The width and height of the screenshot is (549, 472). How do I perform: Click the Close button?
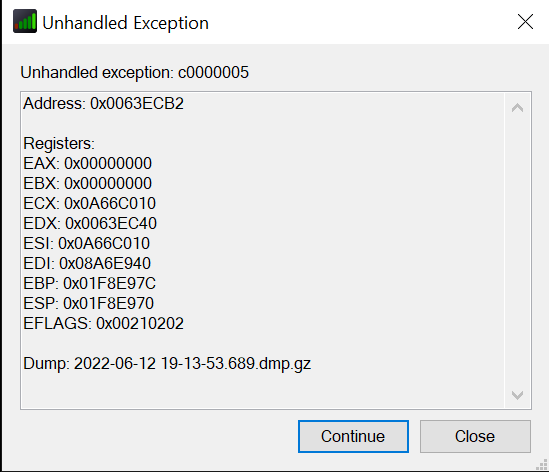click(x=475, y=436)
